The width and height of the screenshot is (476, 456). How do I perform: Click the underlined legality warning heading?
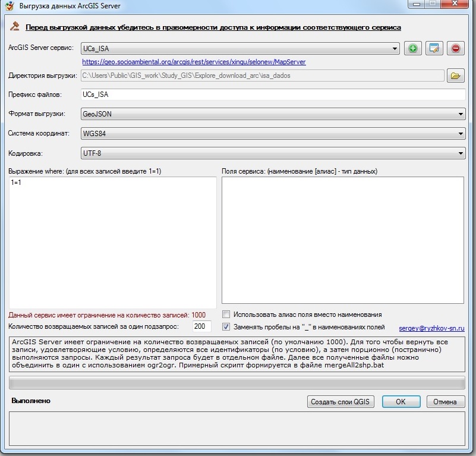pos(213,28)
